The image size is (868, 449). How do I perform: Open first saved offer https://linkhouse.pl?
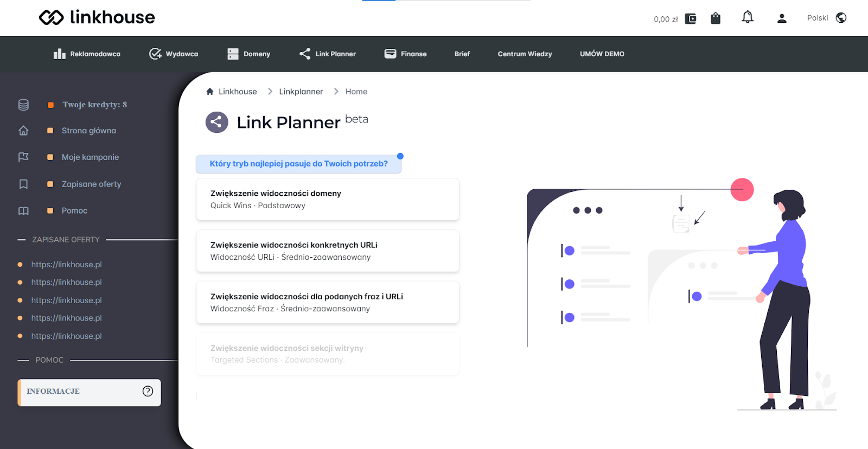(66, 265)
